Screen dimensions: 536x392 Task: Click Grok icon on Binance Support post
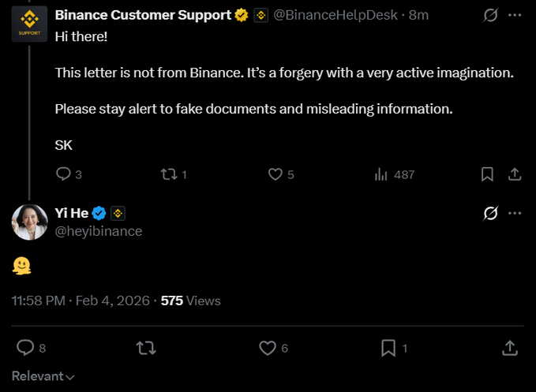(489, 15)
